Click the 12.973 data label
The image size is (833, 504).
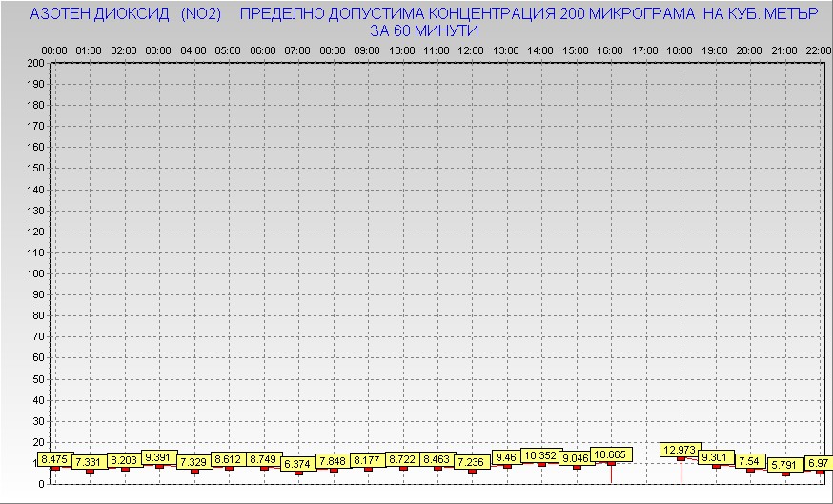[x=681, y=450]
